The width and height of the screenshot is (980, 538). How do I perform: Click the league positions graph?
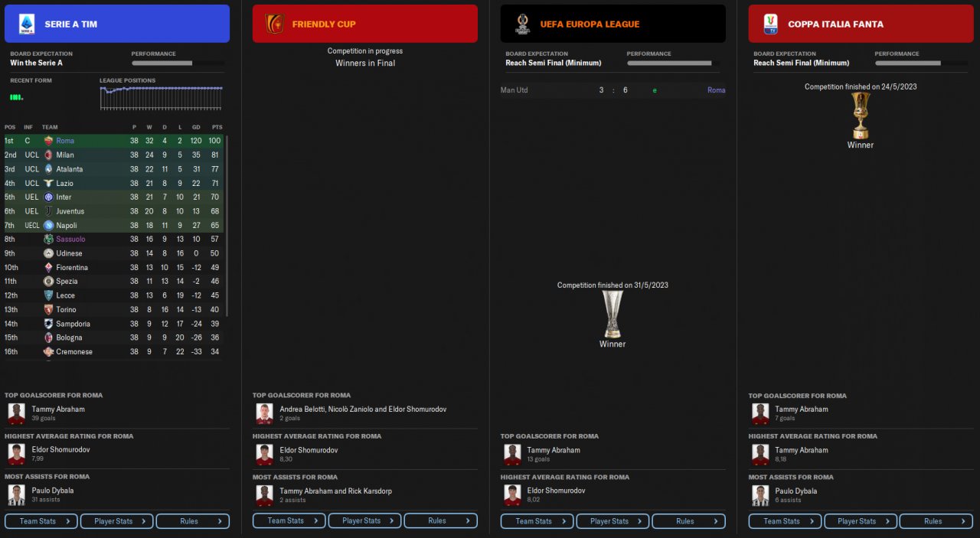point(162,98)
